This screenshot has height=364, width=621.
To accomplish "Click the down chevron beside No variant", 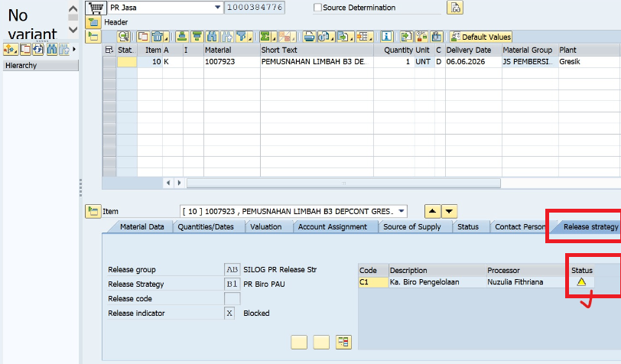I will click(73, 29).
